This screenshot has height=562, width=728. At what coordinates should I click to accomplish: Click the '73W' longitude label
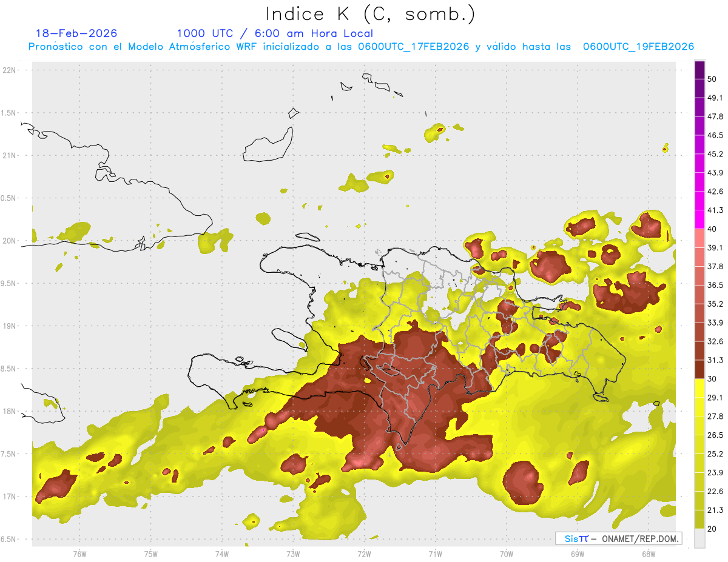[293, 554]
